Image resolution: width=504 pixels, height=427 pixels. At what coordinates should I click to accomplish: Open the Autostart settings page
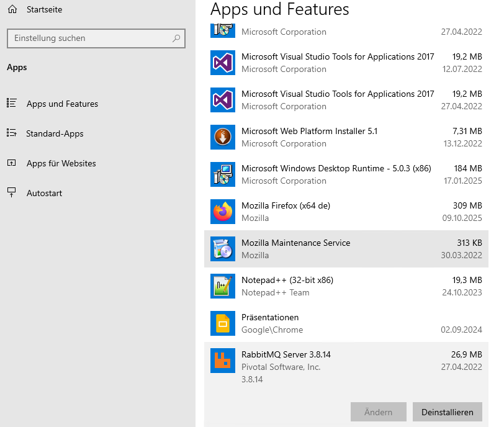44,193
